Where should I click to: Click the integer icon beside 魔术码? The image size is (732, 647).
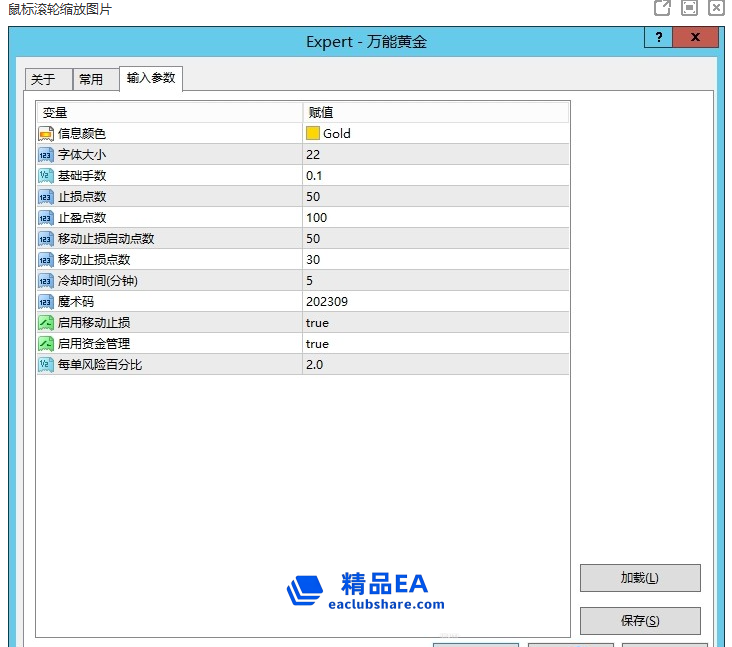[46, 302]
